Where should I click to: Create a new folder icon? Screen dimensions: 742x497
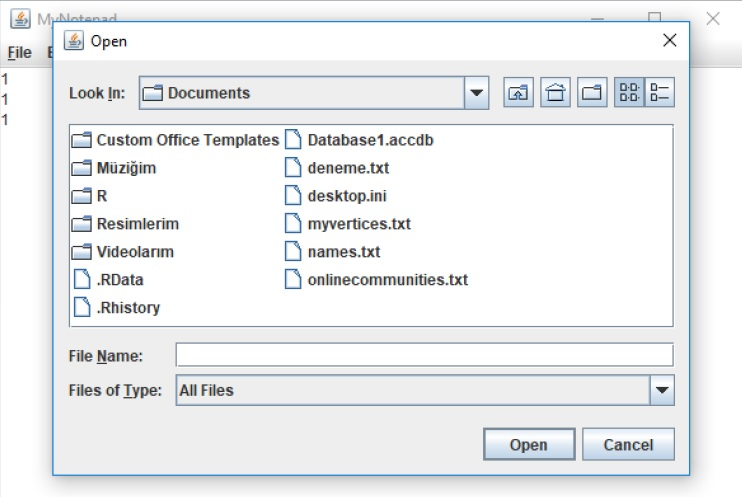[592, 92]
